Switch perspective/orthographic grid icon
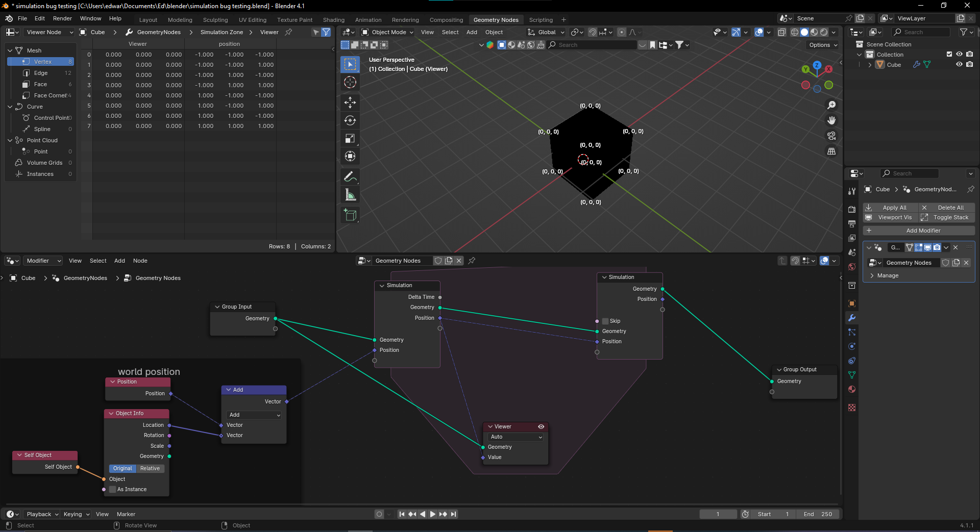980x532 pixels. [831, 151]
